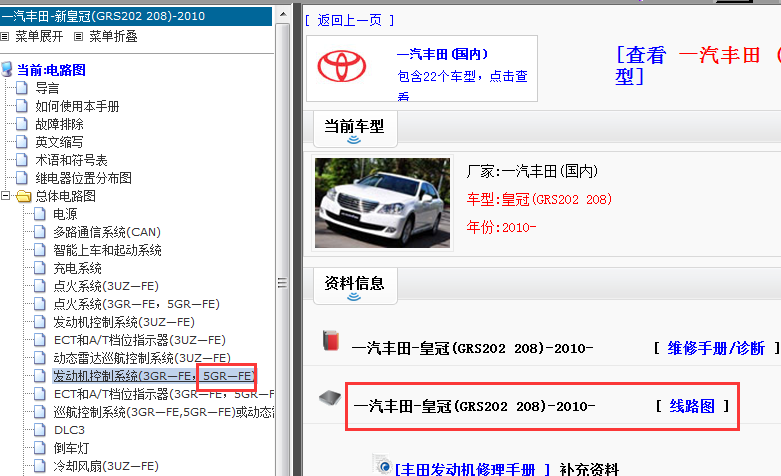Select the 资料信息 tab
The image size is (781, 476).
click(355, 286)
